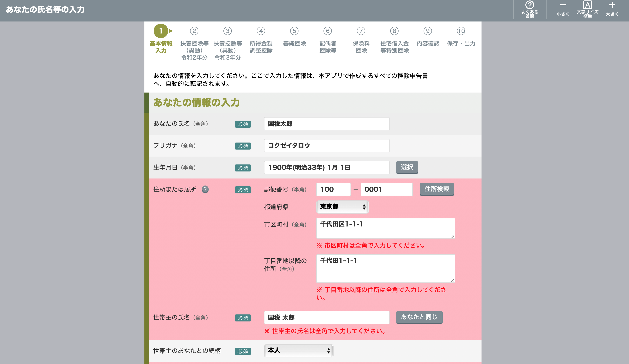Focus the フリガナ input field
629x364 pixels.
327,146
